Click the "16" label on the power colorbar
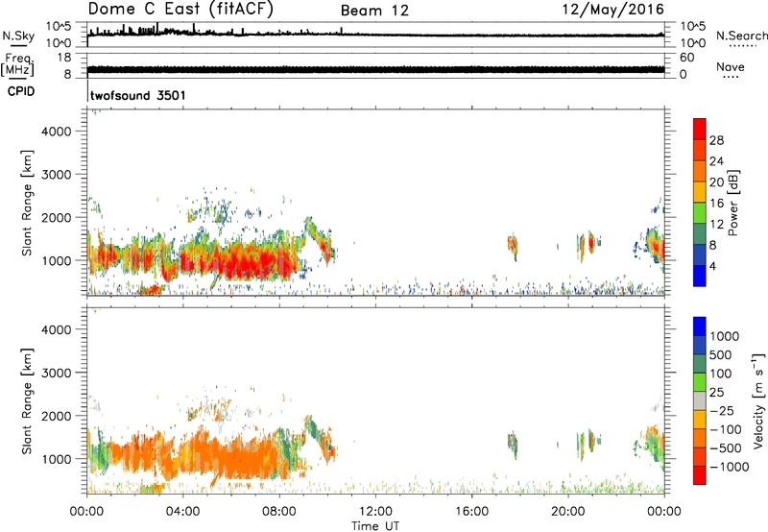 click(x=716, y=204)
